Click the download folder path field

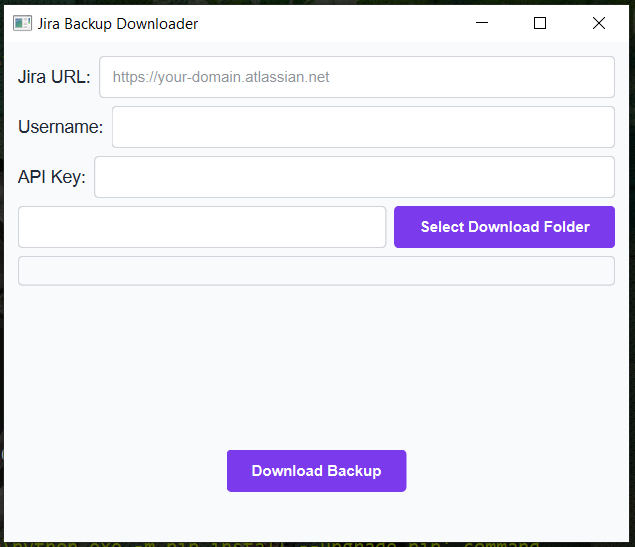202,227
